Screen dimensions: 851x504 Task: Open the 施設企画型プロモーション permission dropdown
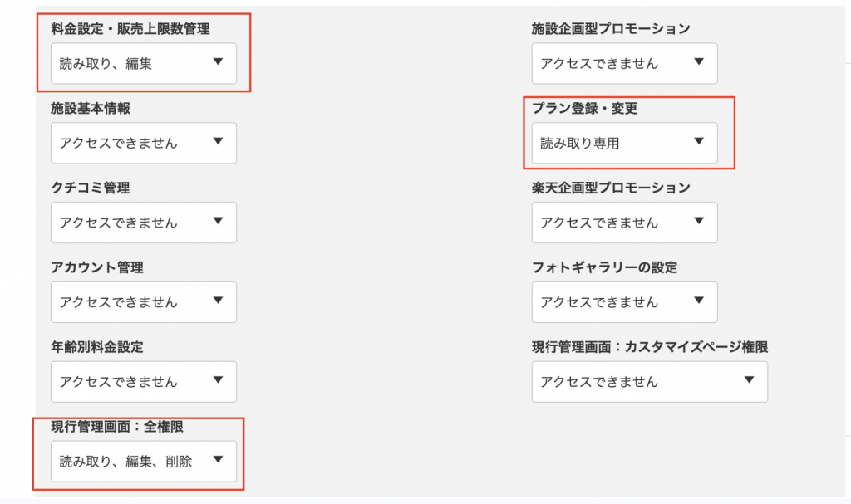[624, 63]
